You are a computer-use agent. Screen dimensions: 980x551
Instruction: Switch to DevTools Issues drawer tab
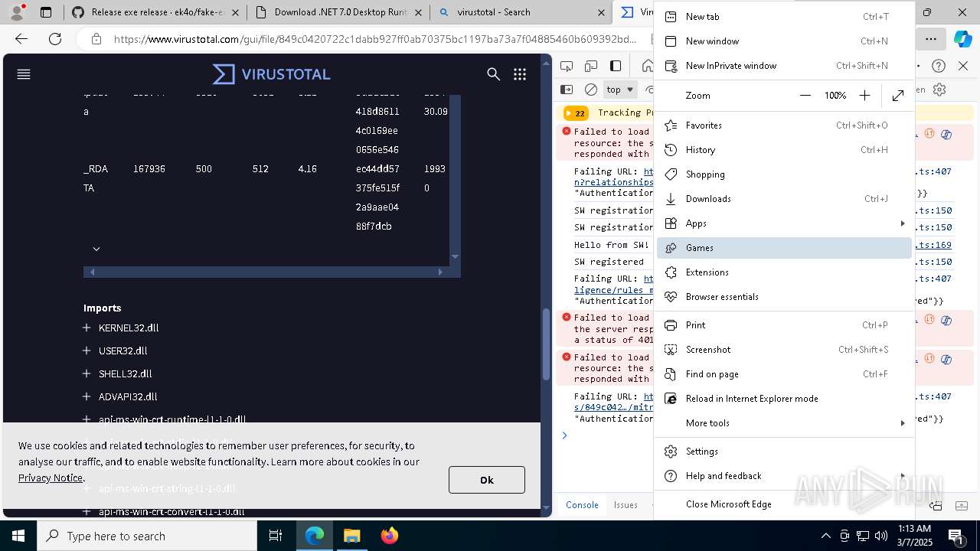point(626,505)
